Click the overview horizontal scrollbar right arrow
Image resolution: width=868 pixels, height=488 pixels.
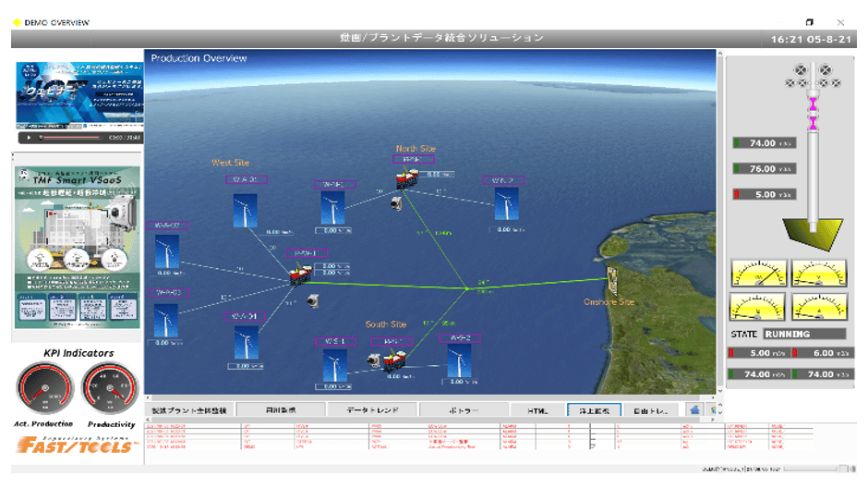coord(713,397)
